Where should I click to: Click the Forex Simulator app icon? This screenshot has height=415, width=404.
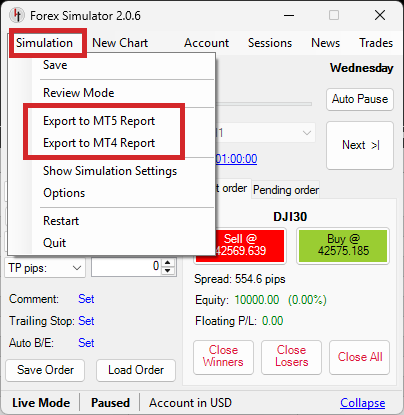17,15
